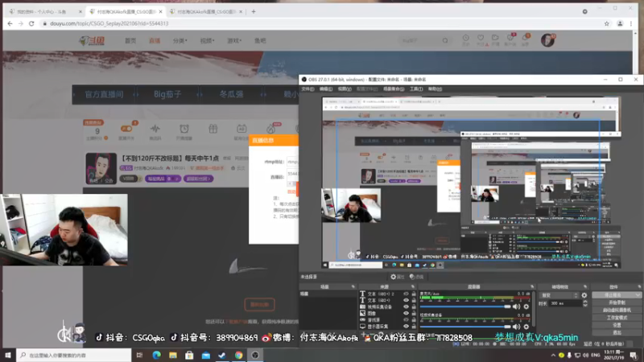Lock the 文本 (GDI+) 2 source

[x=414, y=294]
